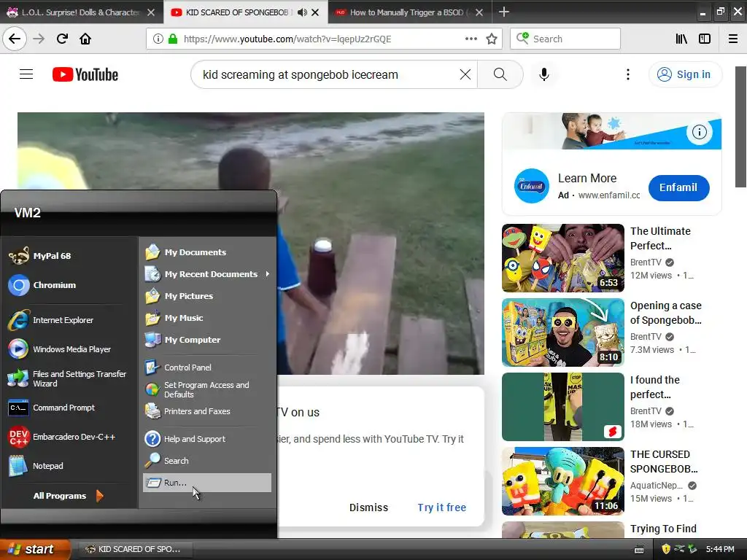Open Printers and Faxes
This screenshot has width=747, height=560.
click(187, 411)
